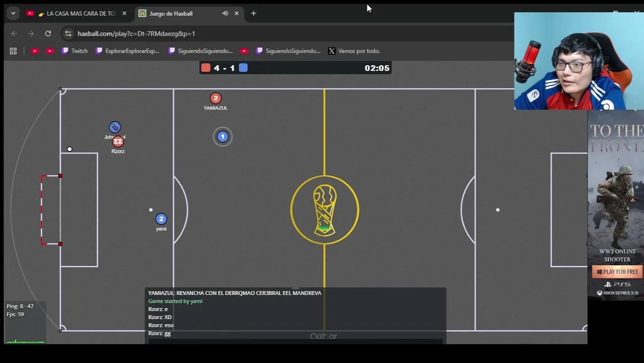Click red player disc labeled YAMIAZUL
The width and height of the screenshot is (644, 363).
[216, 98]
